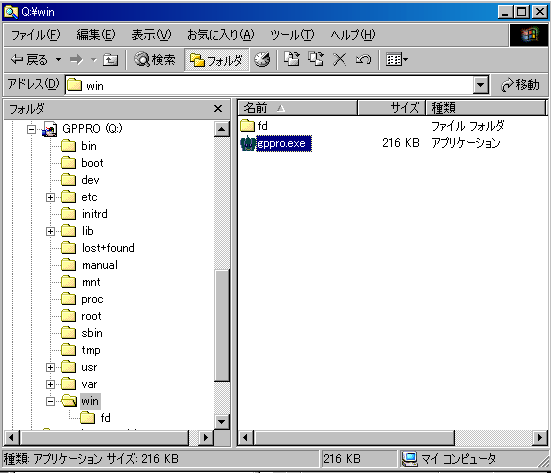
Task: Click the Delete X icon in toolbar
Action: 339,60
